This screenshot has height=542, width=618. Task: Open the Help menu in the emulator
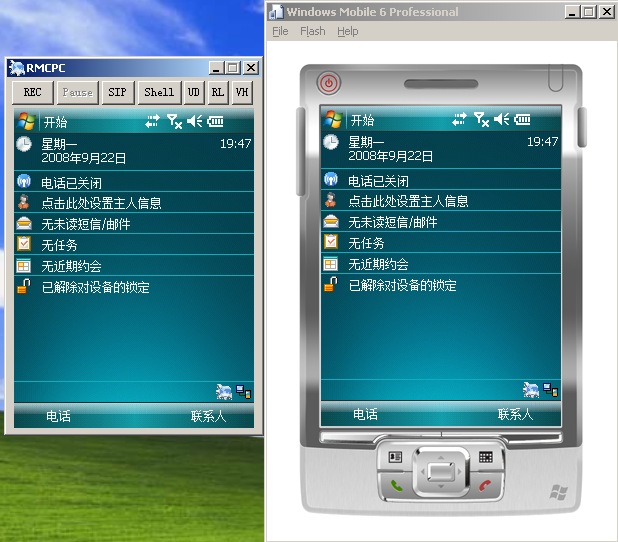[x=348, y=31]
